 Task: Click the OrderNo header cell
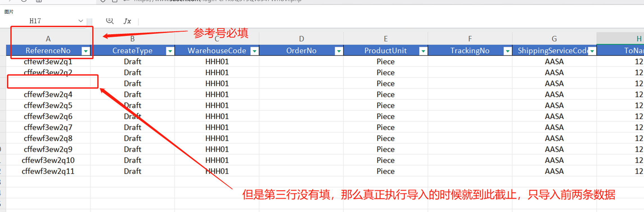point(301,50)
